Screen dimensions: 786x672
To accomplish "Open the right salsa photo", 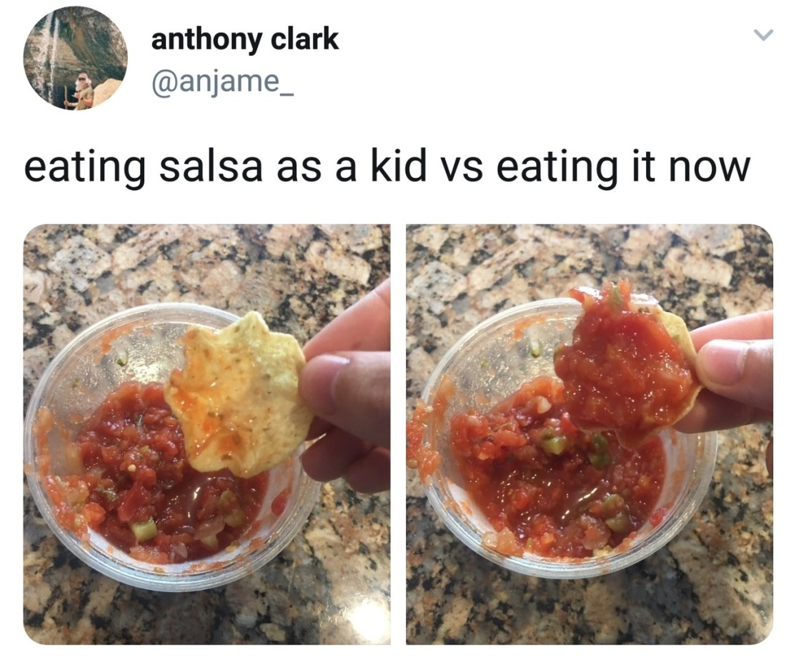I will coord(589,434).
